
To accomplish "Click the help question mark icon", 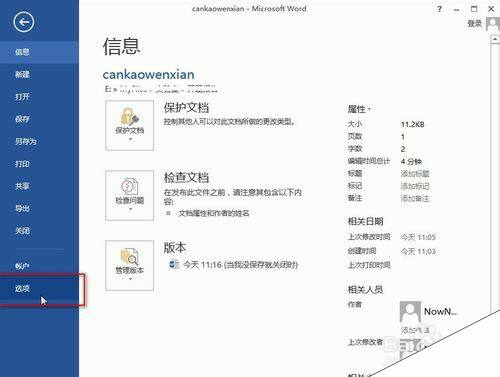I will tap(440, 9).
